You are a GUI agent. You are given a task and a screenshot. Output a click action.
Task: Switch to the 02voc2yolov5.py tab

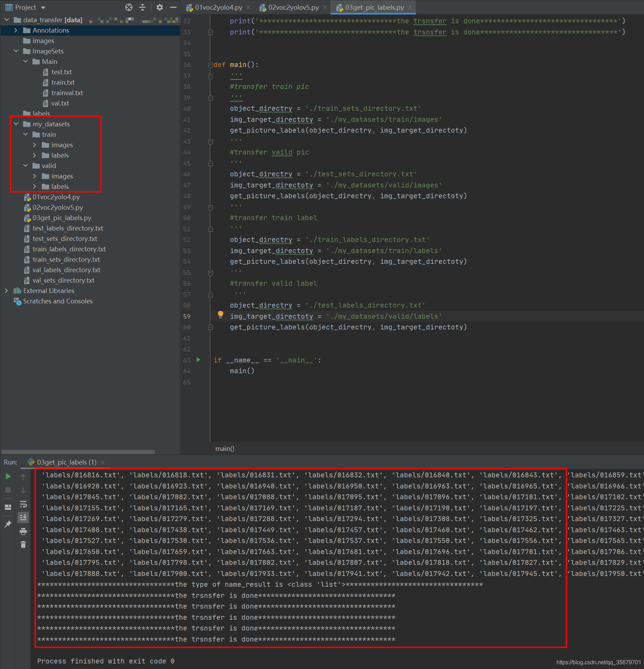pyautogui.click(x=293, y=8)
